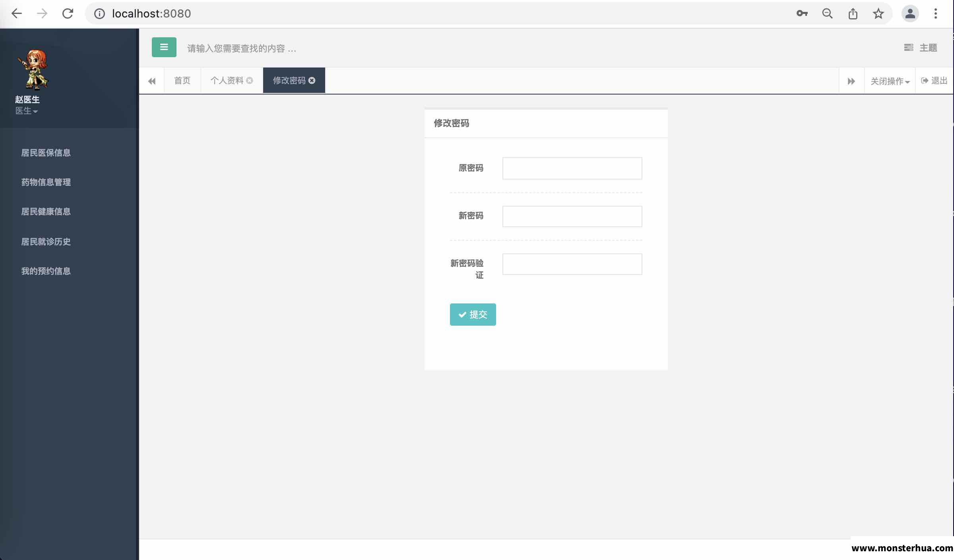Focus the 原密码 input field

click(572, 168)
